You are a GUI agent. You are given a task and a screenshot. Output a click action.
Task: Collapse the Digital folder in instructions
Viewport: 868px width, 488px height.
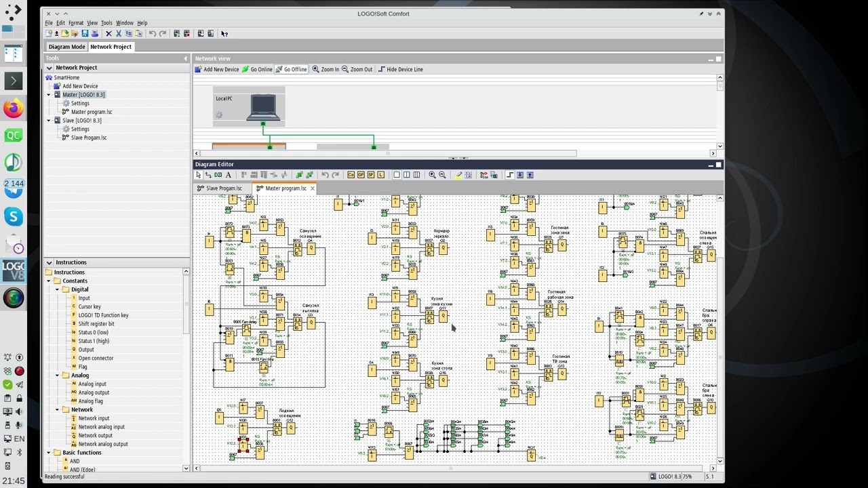[x=58, y=289]
